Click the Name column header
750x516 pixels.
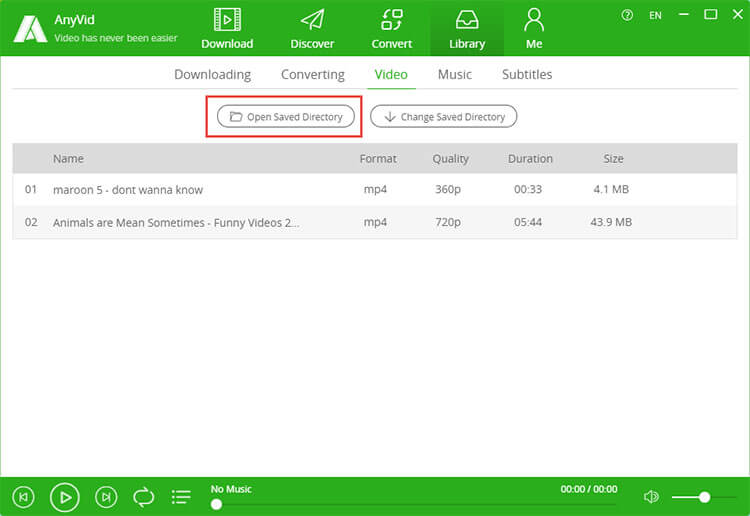(68, 159)
